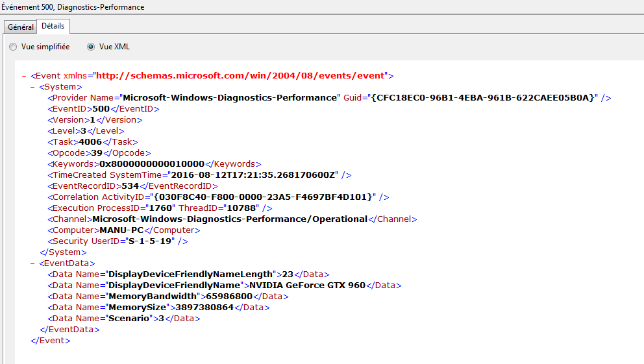The width and height of the screenshot is (644, 364).
Task: Click the EventRecordID value 534
Action: pos(130,186)
